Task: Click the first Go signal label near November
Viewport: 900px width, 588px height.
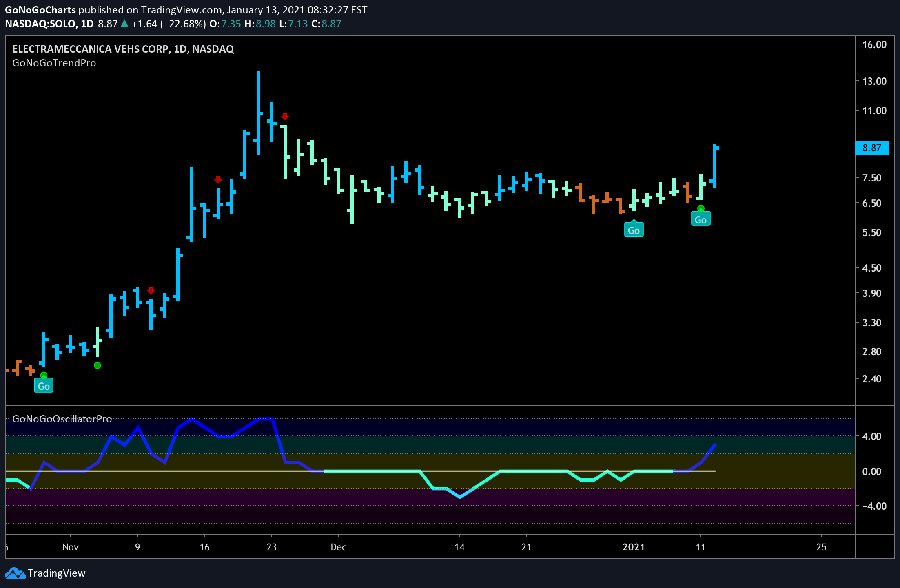Action: (x=44, y=386)
